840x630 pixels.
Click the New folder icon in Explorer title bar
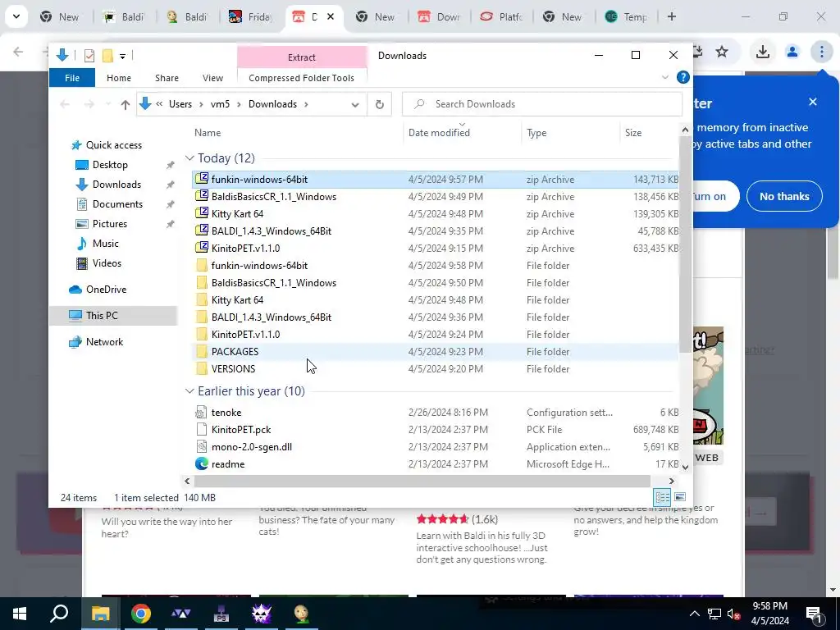coord(107,55)
